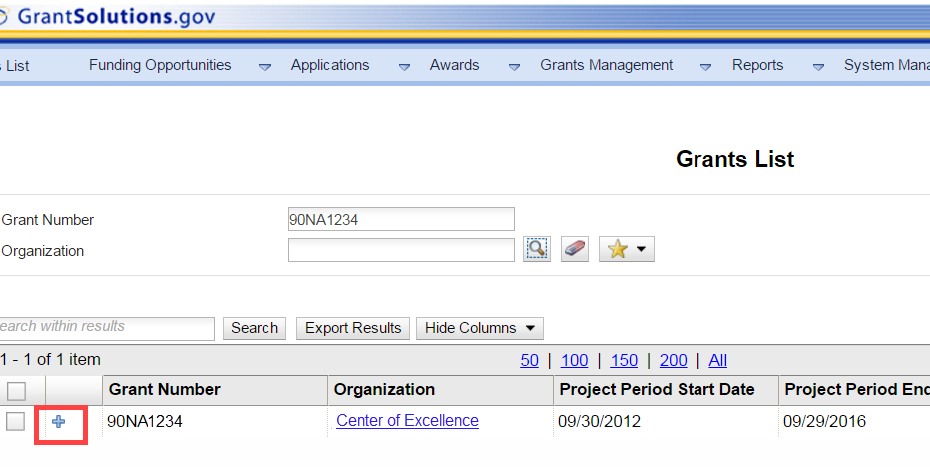Open the Center of Excellence link

pos(407,421)
